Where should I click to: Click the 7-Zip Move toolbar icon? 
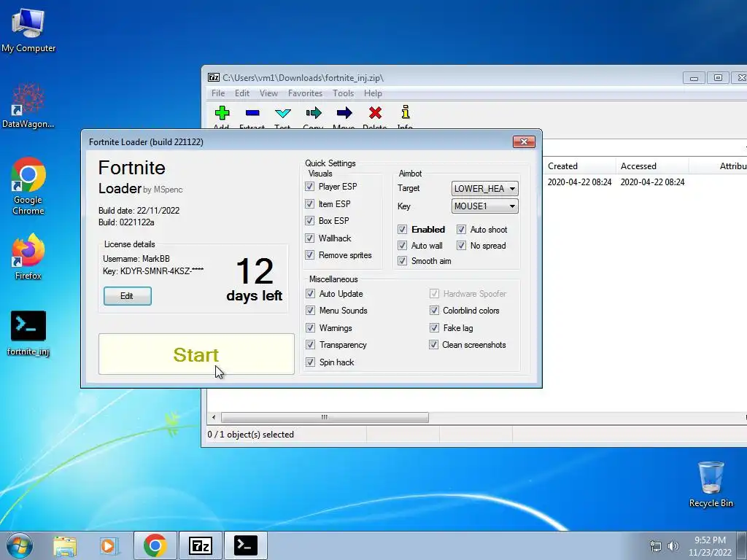(344, 113)
